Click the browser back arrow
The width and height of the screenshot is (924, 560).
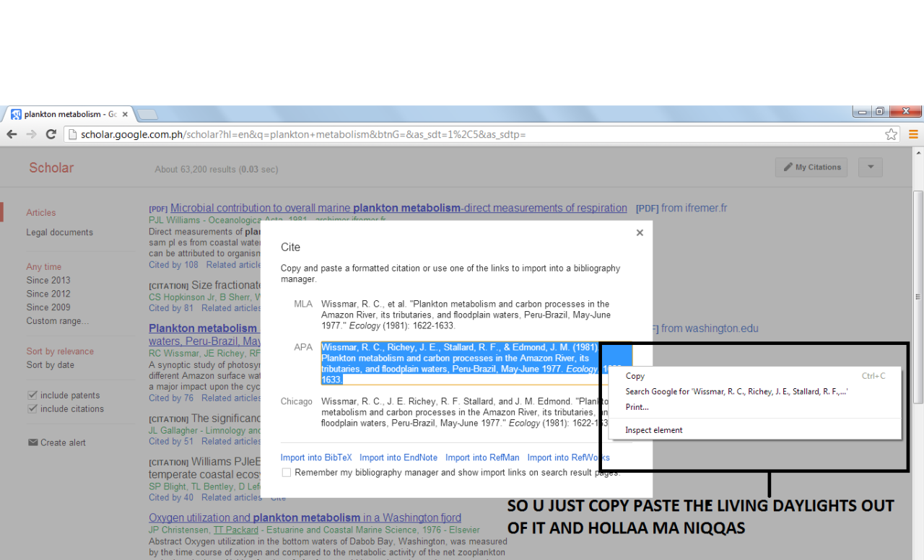[x=12, y=134]
